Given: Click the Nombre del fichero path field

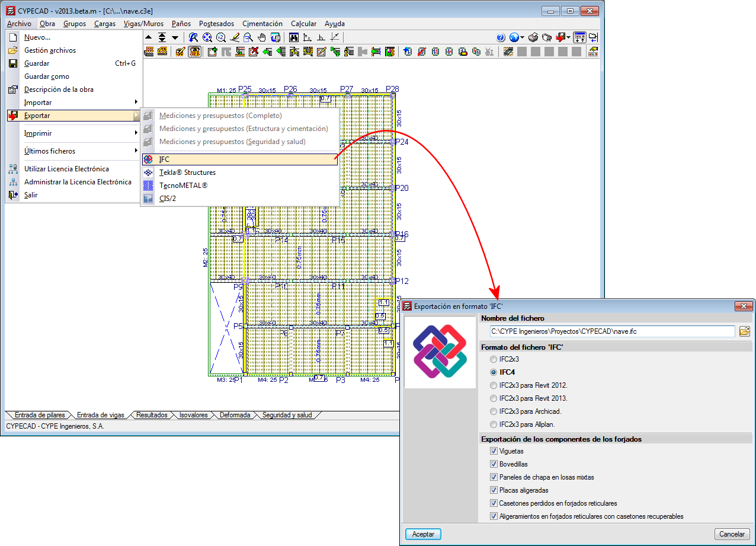Looking at the screenshot, I should [x=612, y=331].
